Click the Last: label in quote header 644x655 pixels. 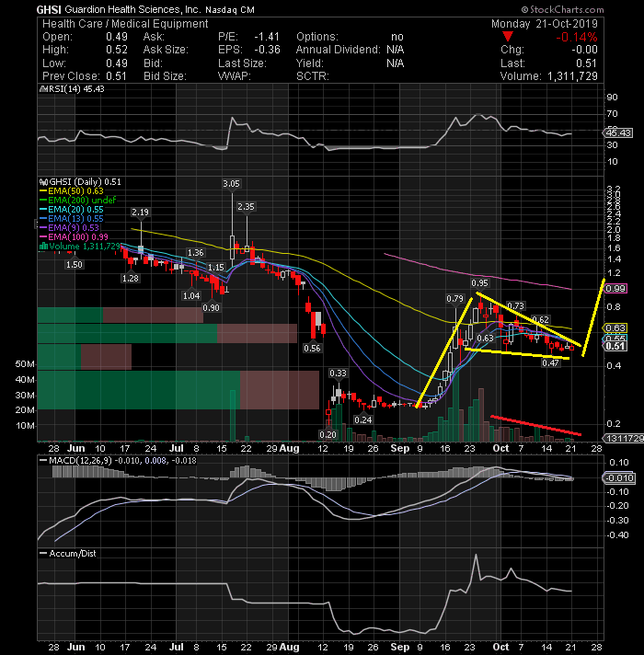click(x=512, y=63)
